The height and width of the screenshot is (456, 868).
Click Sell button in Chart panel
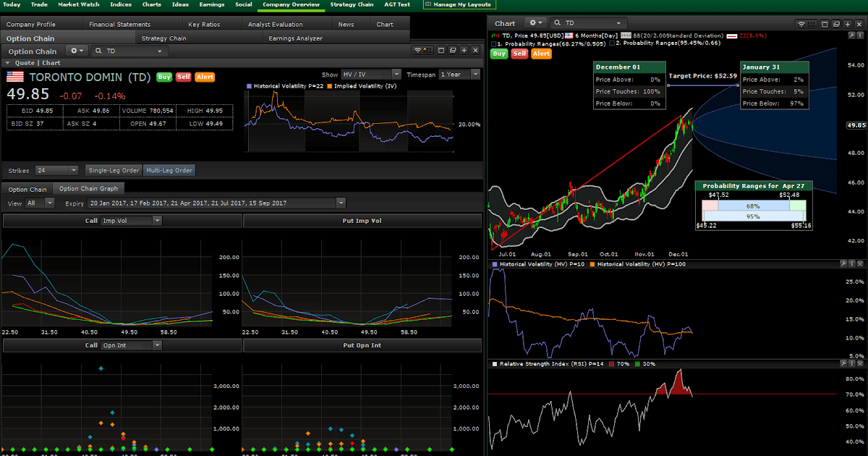coord(519,54)
